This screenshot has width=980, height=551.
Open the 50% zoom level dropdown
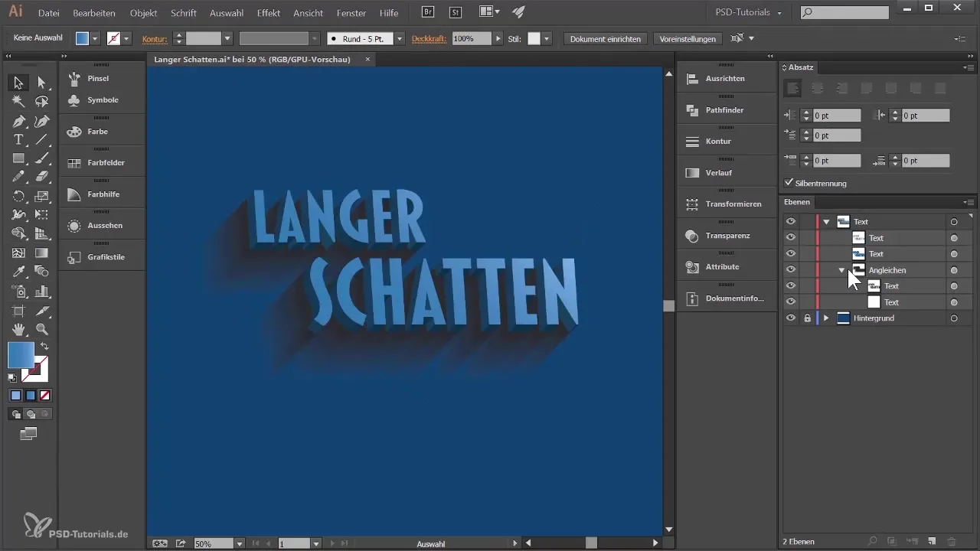[x=240, y=543]
